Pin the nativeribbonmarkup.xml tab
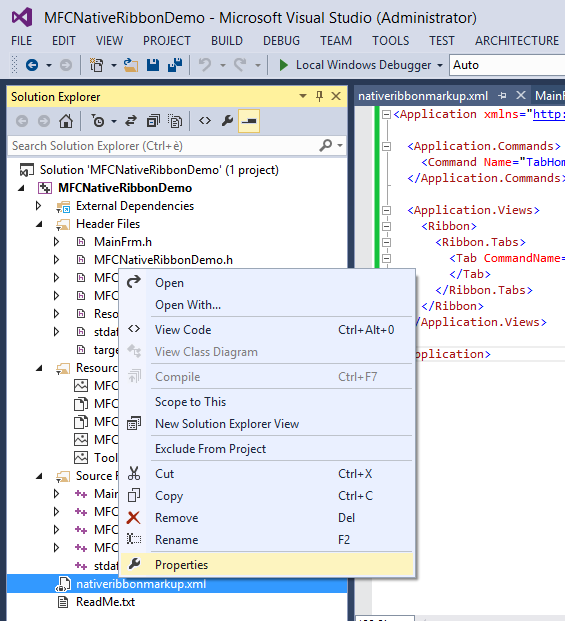Screen dimensions: 565x621 pos(502,95)
